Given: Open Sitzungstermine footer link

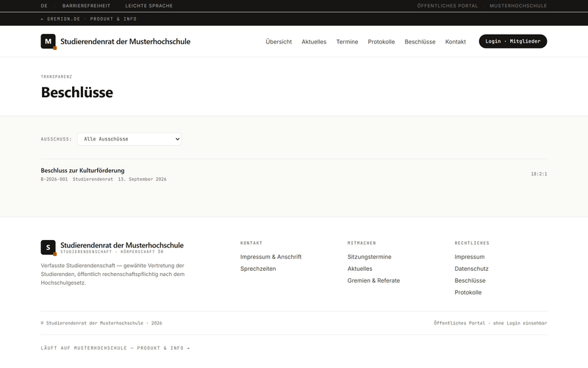Looking at the screenshot, I should tap(370, 257).
